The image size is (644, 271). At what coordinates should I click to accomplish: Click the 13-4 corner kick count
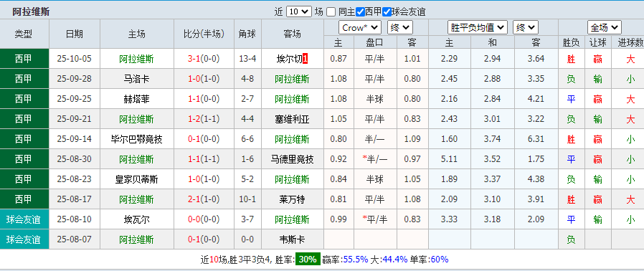pos(247,59)
